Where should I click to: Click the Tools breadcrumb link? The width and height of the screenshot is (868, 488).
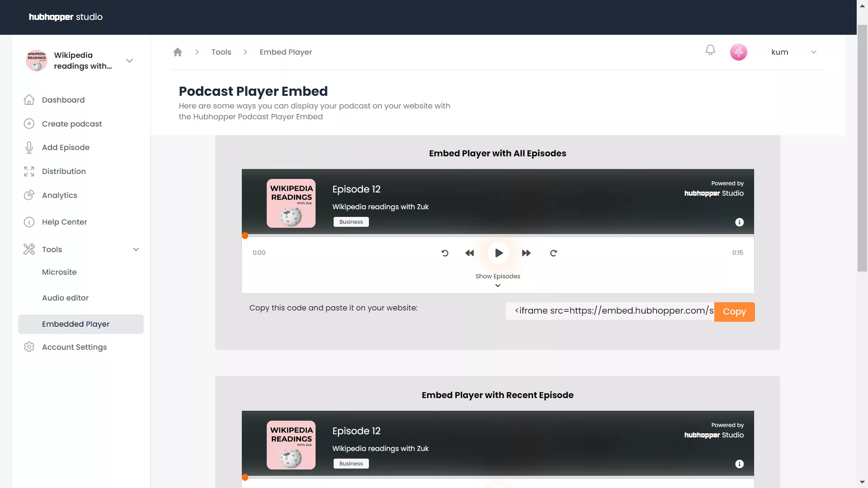click(221, 52)
